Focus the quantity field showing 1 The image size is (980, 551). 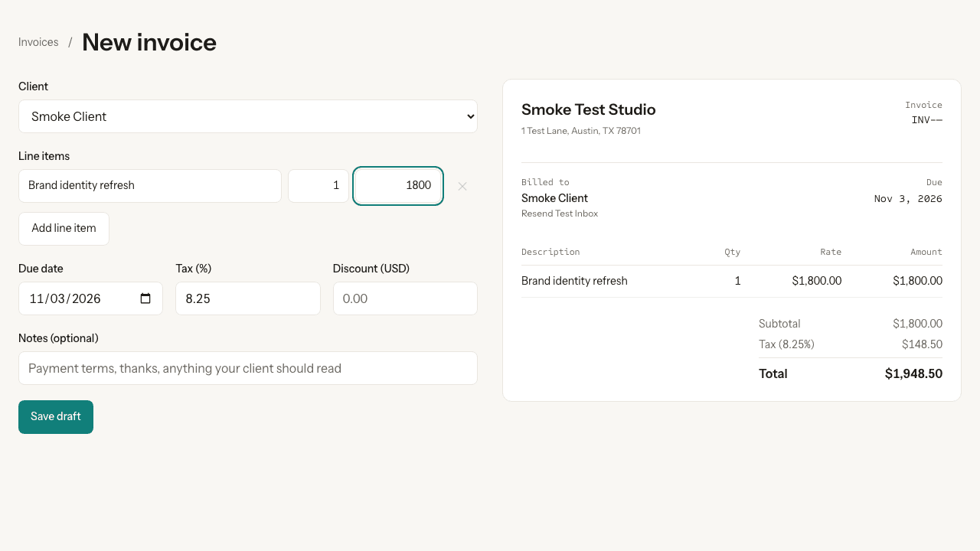point(318,186)
